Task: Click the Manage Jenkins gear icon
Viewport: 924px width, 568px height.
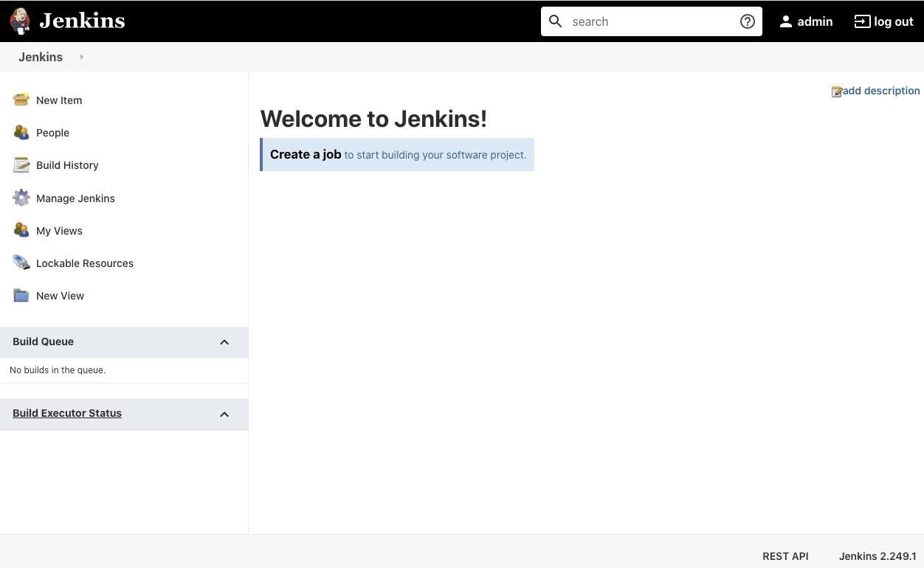Action: pos(21,198)
